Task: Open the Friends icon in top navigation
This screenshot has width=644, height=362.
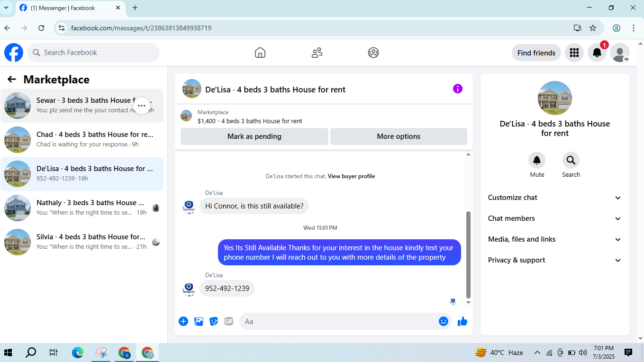Action: tap(317, 53)
